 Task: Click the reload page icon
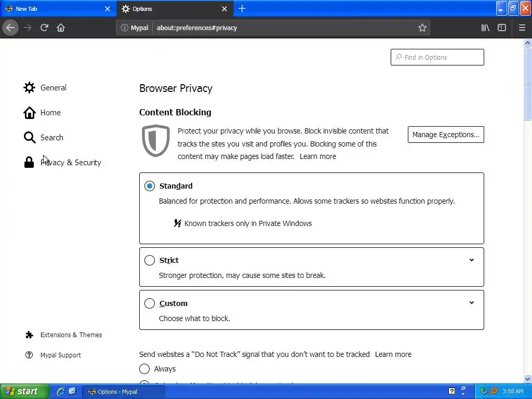(x=44, y=28)
